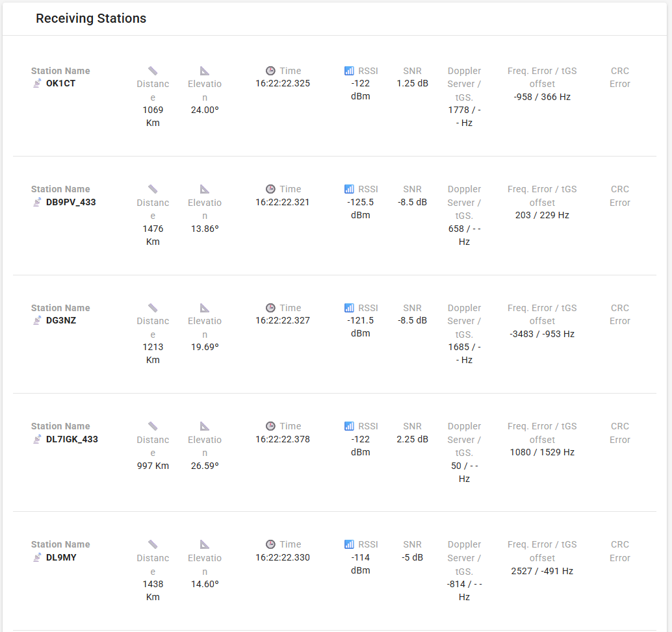The image size is (672, 632).
Task: Select the DG3NZ station name
Action: click(x=61, y=321)
